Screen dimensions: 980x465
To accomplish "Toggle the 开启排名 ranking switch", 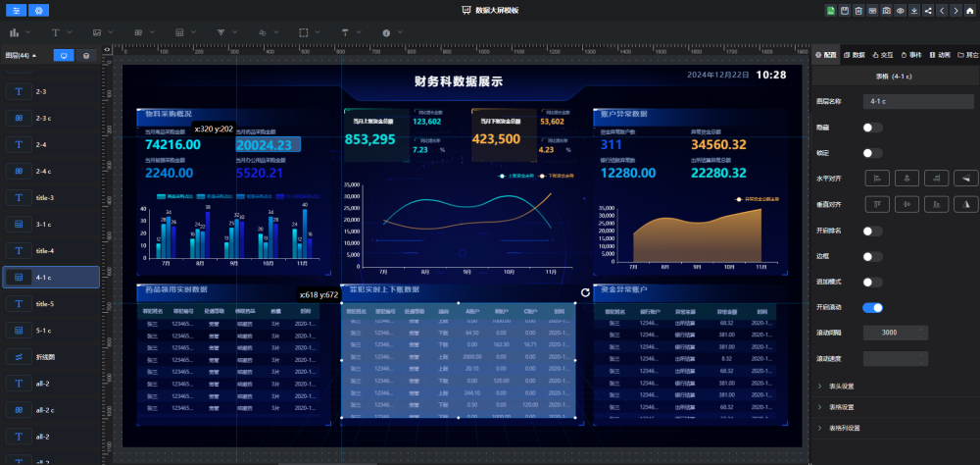I will point(872,231).
